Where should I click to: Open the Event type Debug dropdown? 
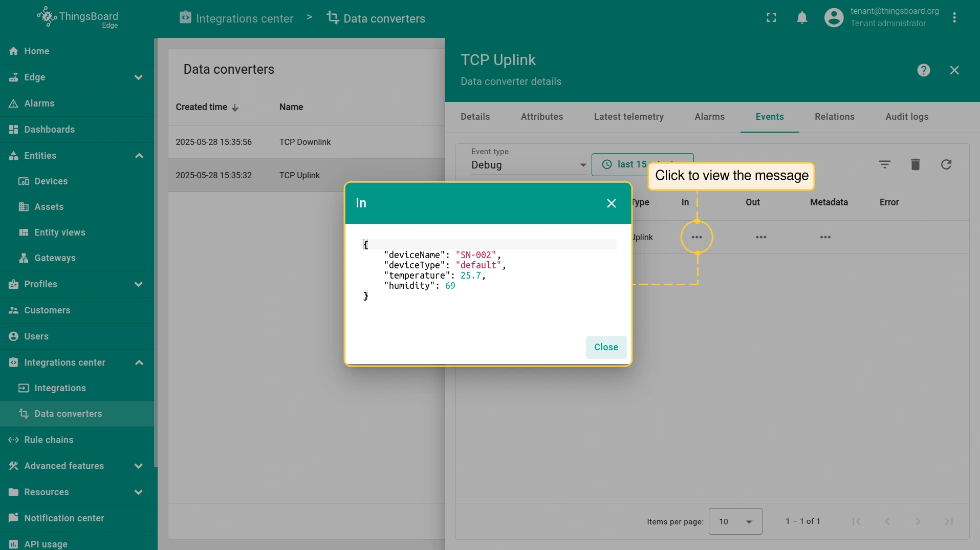[528, 165]
